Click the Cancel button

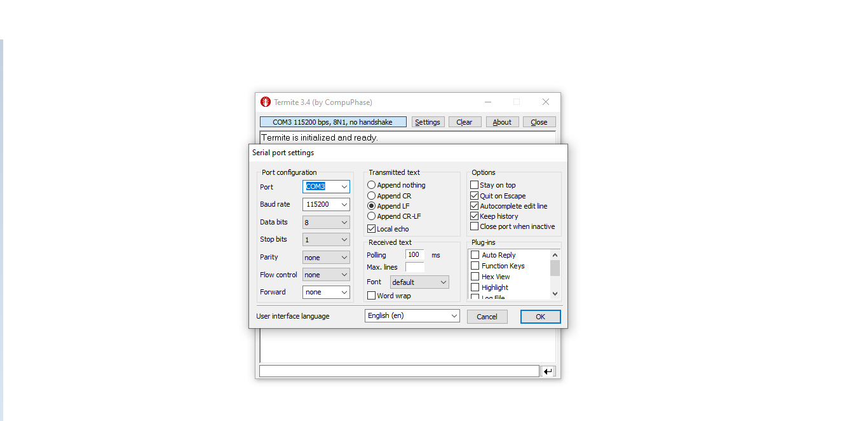coord(487,316)
